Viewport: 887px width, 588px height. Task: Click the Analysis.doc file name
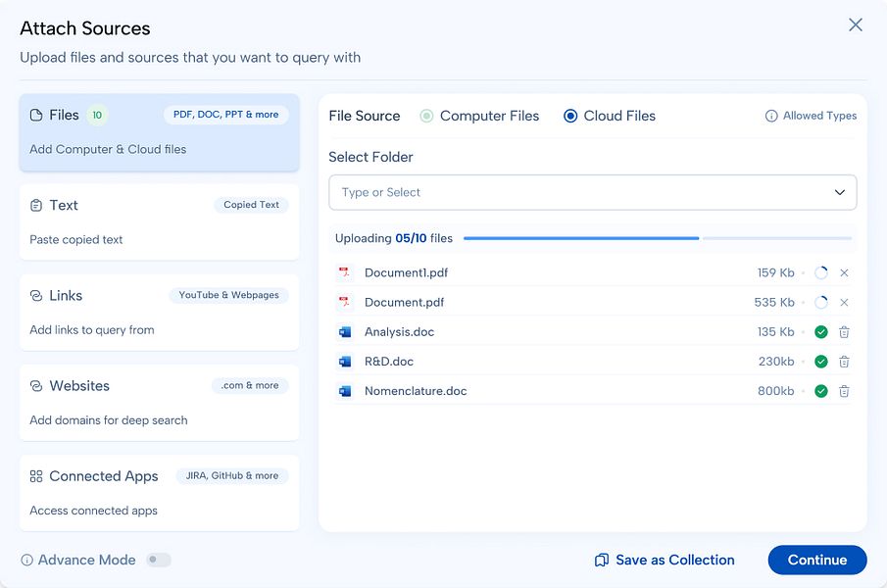tap(399, 332)
